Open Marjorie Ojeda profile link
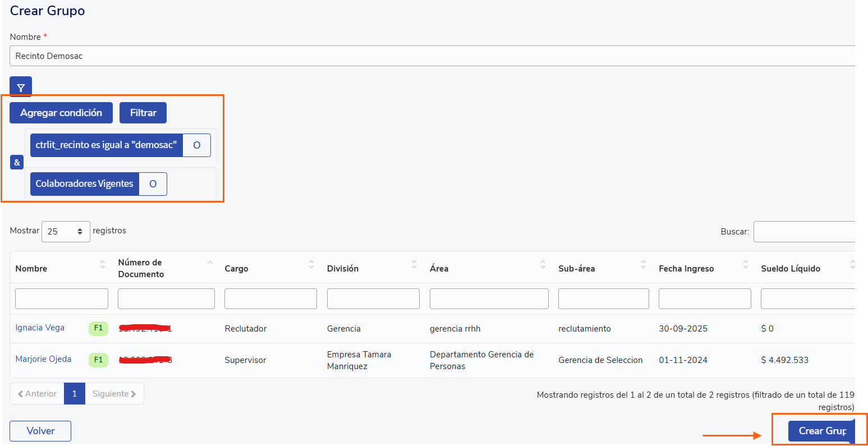 click(43, 359)
